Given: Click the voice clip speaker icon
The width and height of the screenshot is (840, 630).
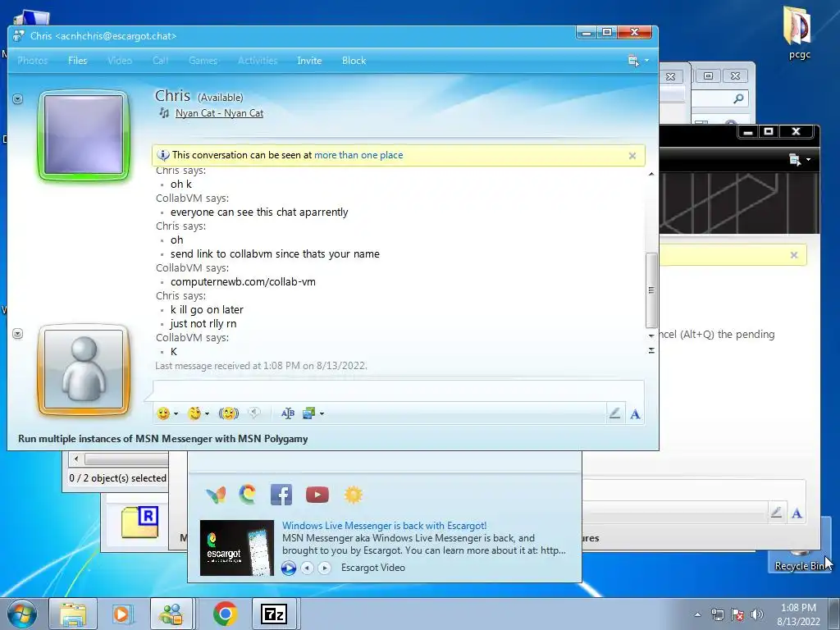Looking at the screenshot, I should coord(254,413).
